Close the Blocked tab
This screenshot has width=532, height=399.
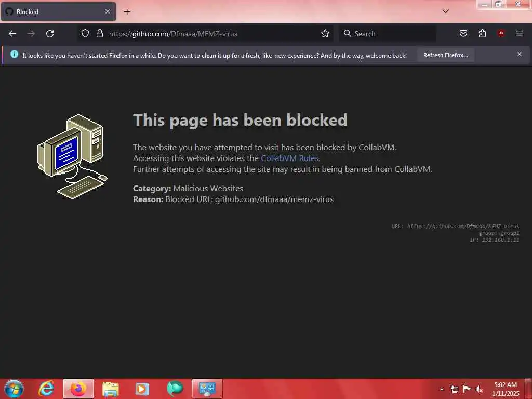(108, 11)
